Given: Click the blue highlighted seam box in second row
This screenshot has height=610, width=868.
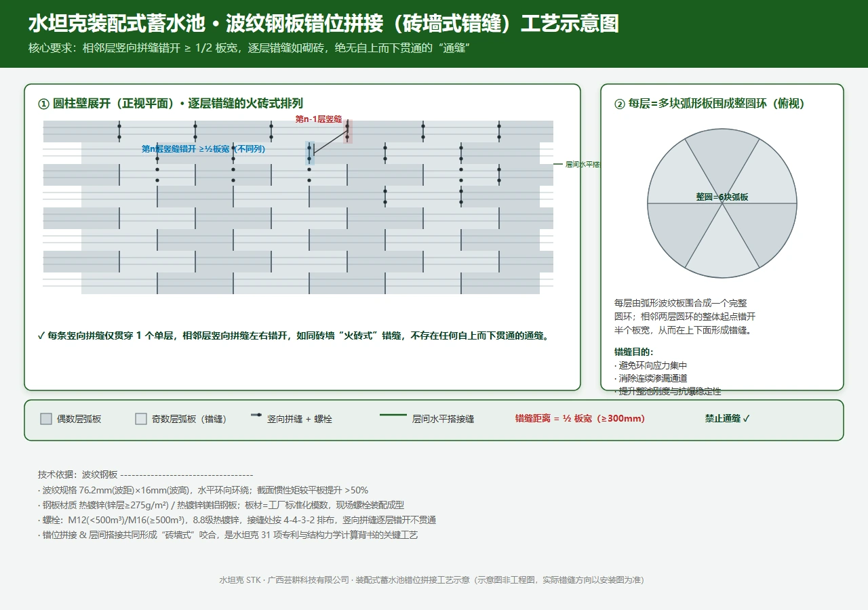Looking at the screenshot, I should [x=310, y=153].
